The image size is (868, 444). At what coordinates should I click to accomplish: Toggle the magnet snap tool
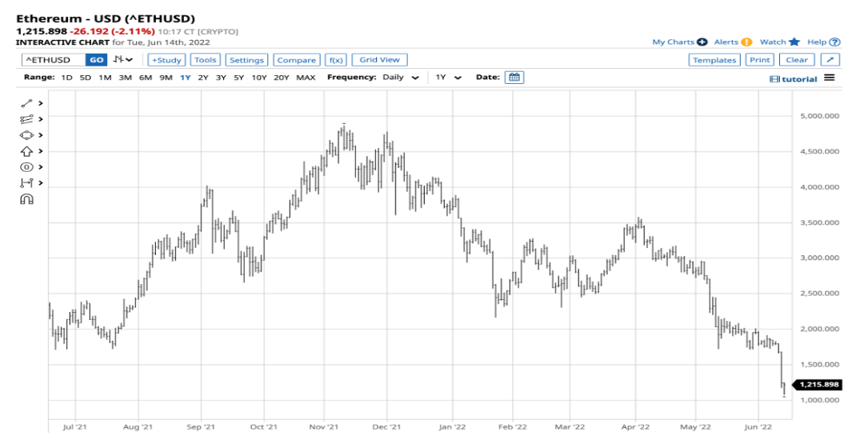click(x=26, y=199)
